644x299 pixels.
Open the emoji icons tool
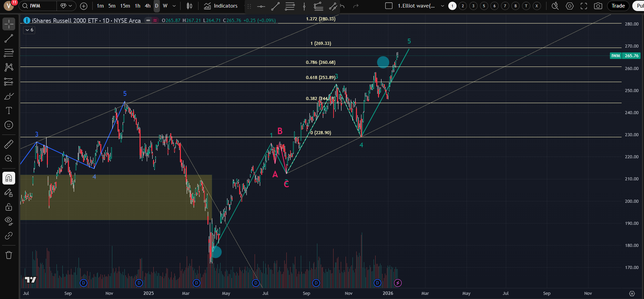click(x=9, y=125)
